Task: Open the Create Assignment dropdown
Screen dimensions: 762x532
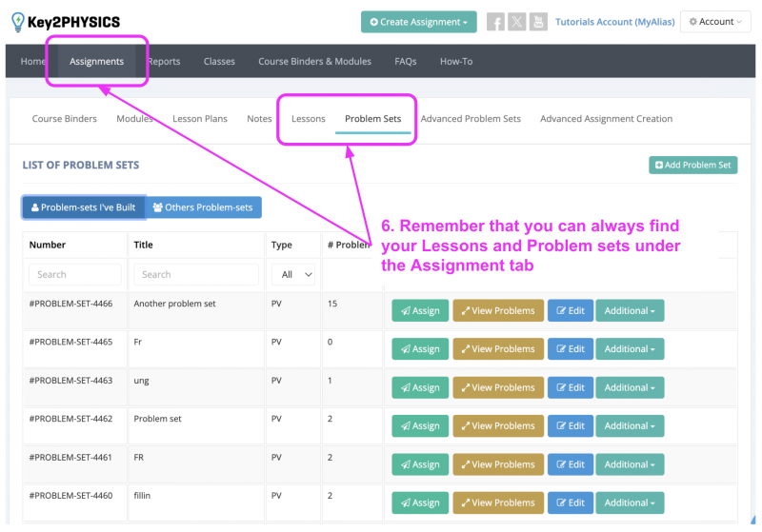Action: point(418,22)
